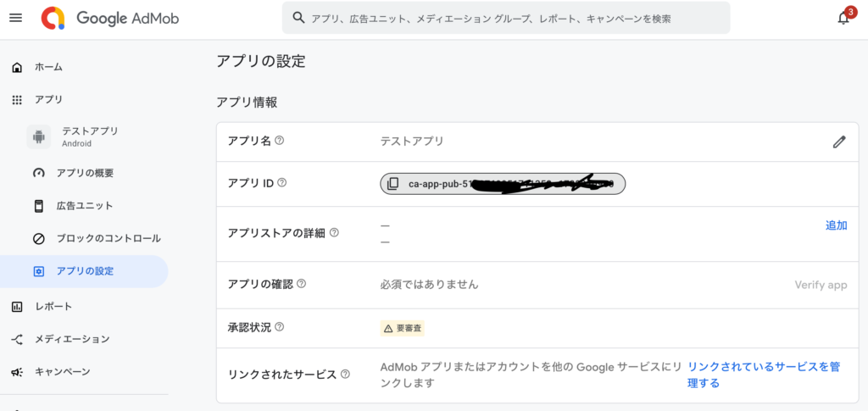Click help icon beside リンクされたサービス

click(x=345, y=375)
